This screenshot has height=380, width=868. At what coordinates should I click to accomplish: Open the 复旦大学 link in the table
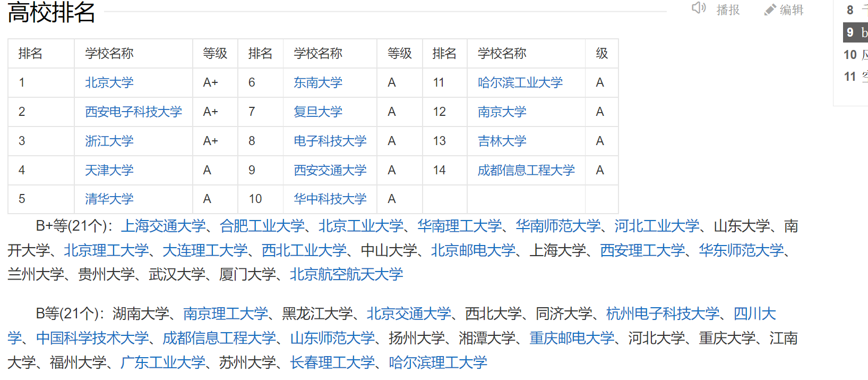click(x=318, y=112)
